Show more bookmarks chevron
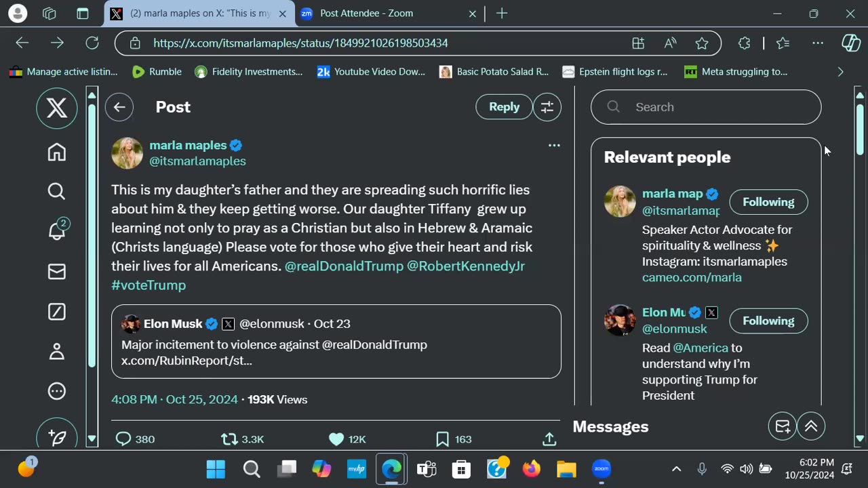Viewport: 868px width, 488px height. coord(840,72)
